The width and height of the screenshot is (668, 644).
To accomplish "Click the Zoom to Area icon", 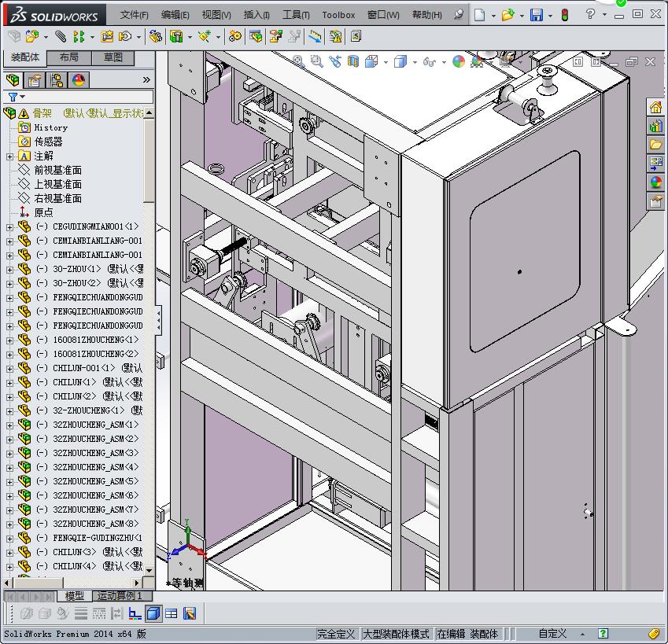I will pos(316,61).
